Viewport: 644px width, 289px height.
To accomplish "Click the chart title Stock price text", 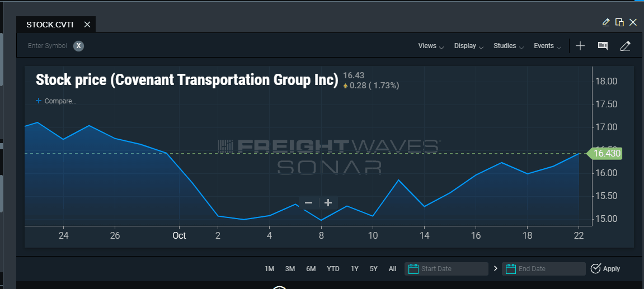I will pyautogui.click(x=187, y=80).
